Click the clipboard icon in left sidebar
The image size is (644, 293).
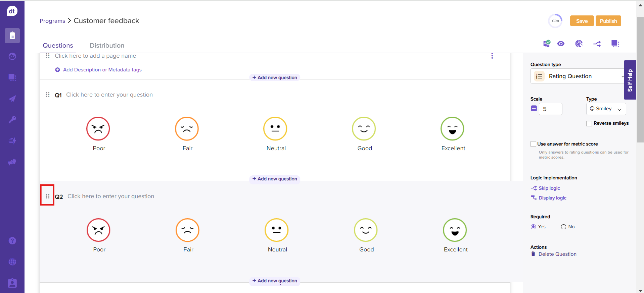click(x=12, y=36)
